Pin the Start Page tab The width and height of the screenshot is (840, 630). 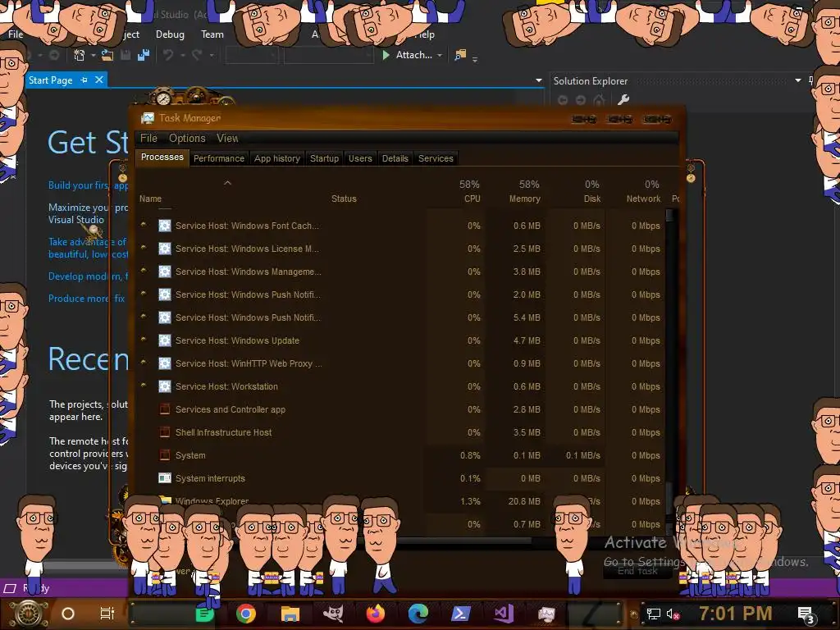tap(84, 80)
